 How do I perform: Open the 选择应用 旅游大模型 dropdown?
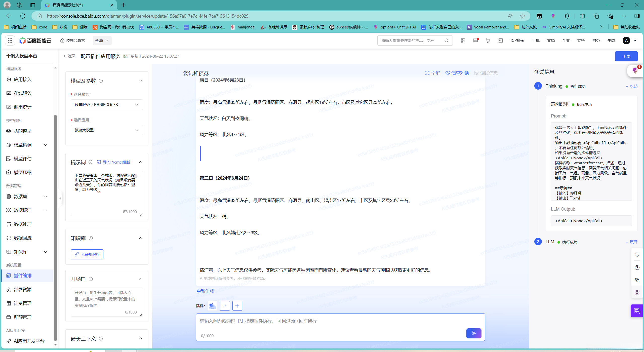(x=107, y=130)
